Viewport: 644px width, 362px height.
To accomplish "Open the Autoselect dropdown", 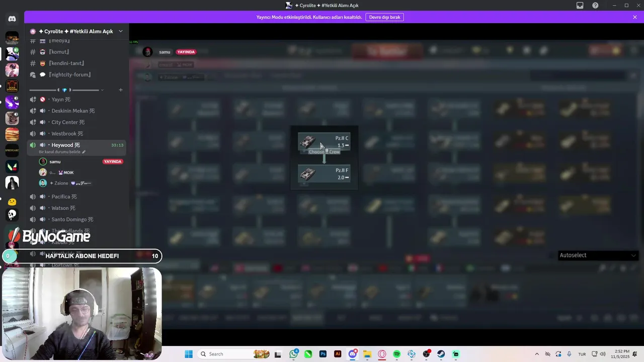I will point(598,255).
